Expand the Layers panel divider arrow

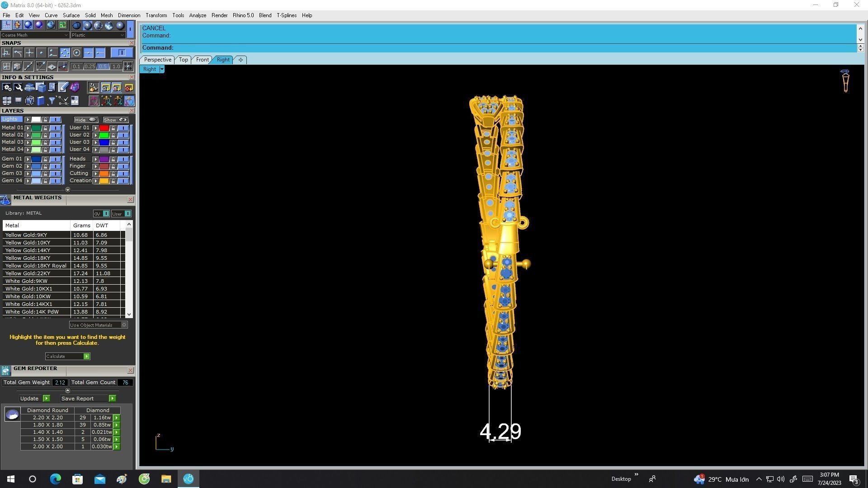click(x=68, y=190)
